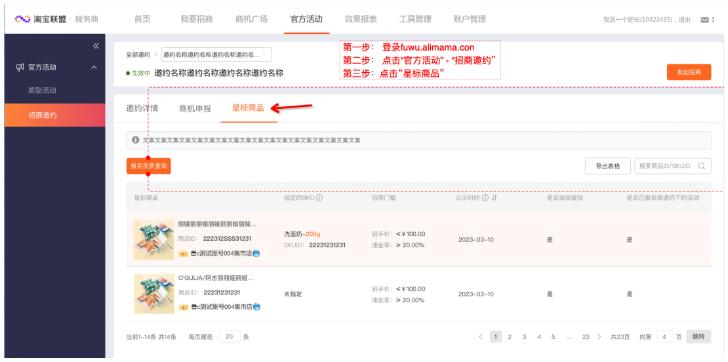
Task: Click the info icon beside 指定的SKU header
Action: coord(319,198)
